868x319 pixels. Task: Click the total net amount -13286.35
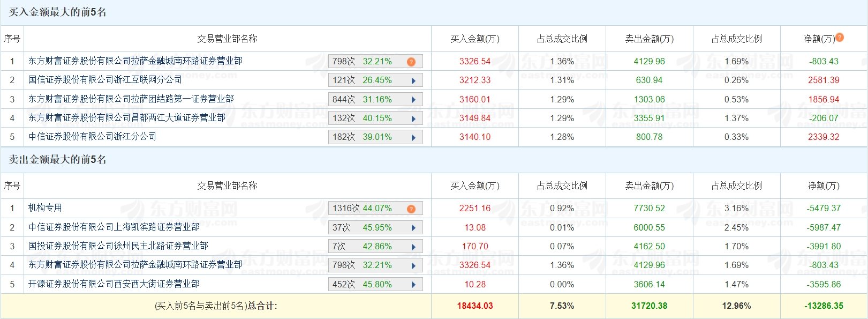pos(824,306)
